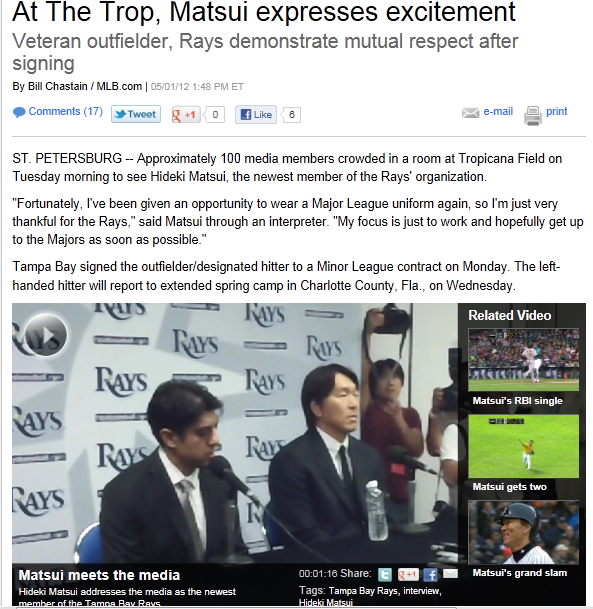The height and width of the screenshot is (609, 593).
Task: Click the Comments speech bubble icon
Action: [19, 112]
